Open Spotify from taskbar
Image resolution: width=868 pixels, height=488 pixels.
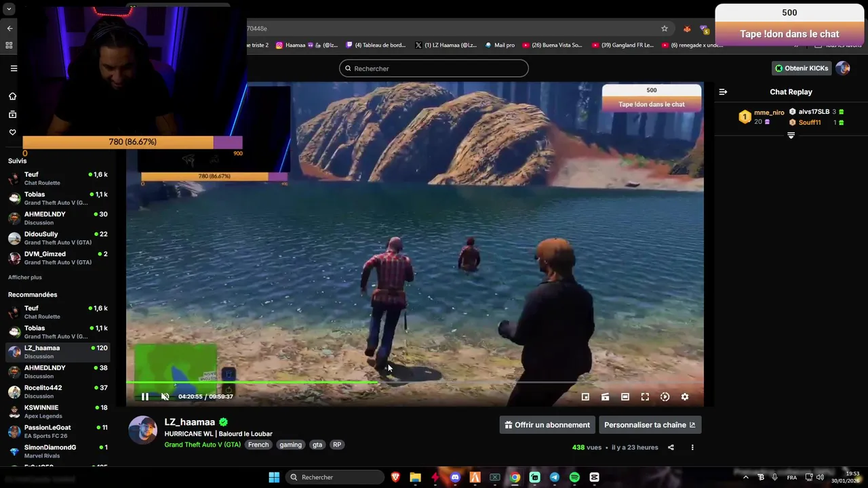(x=574, y=477)
